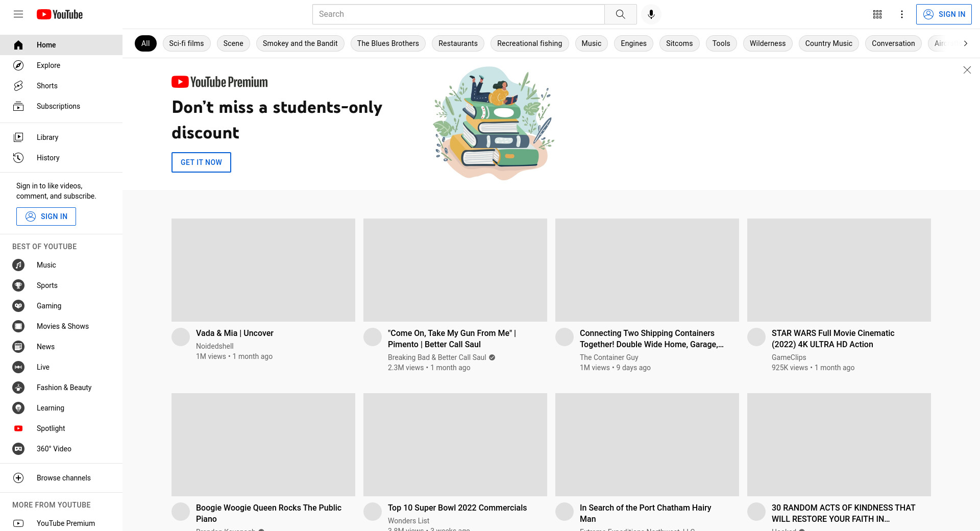
Task: Focus the Search input field
Action: click(x=458, y=14)
